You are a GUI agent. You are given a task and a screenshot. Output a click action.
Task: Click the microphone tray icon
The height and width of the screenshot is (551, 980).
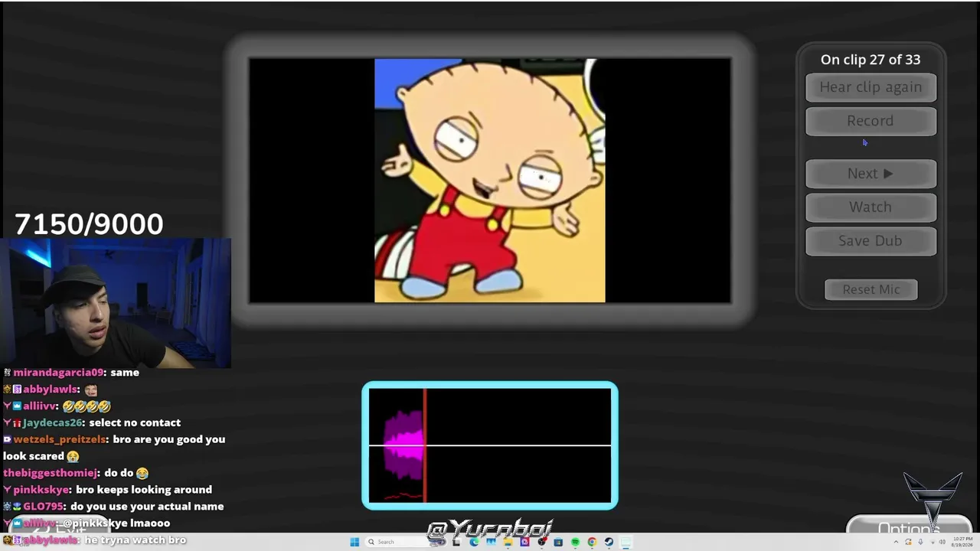[x=920, y=542]
